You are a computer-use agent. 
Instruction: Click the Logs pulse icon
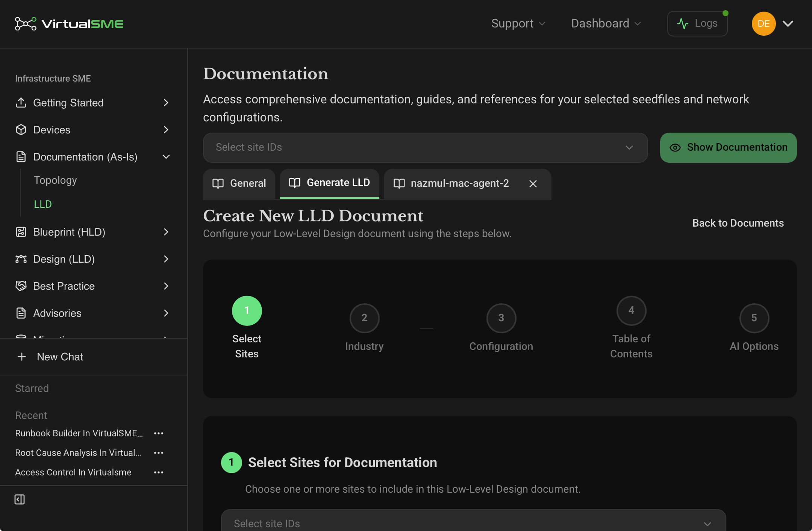pyautogui.click(x=683, y=24)
